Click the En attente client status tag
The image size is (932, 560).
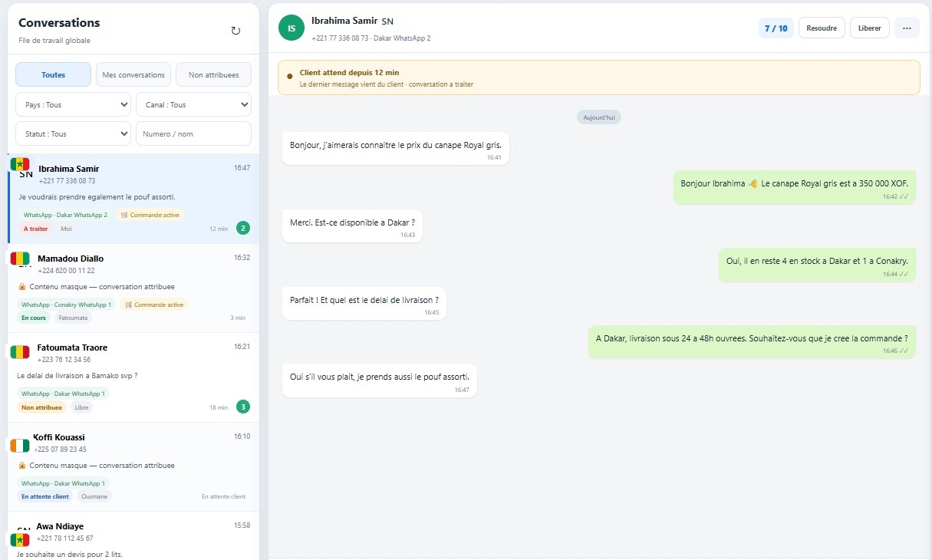pyautogui.click(x=45, y=496)
